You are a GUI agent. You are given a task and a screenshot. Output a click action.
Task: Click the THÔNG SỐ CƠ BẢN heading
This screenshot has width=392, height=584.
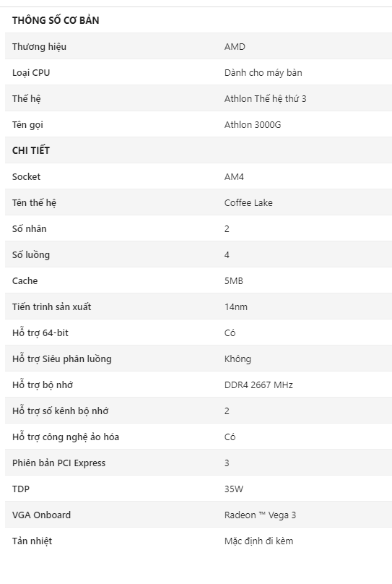tap(56, 20)
